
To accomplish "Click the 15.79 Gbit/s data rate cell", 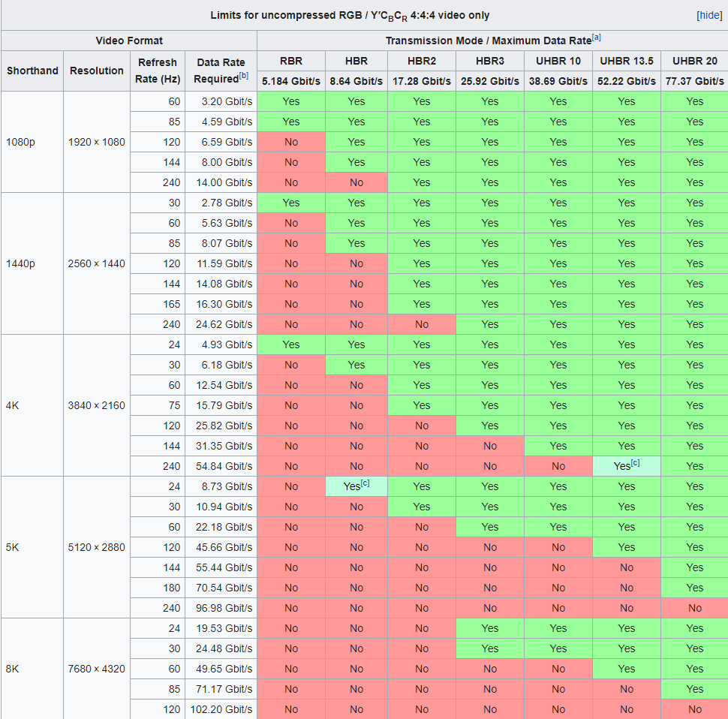I will (221, 405).
